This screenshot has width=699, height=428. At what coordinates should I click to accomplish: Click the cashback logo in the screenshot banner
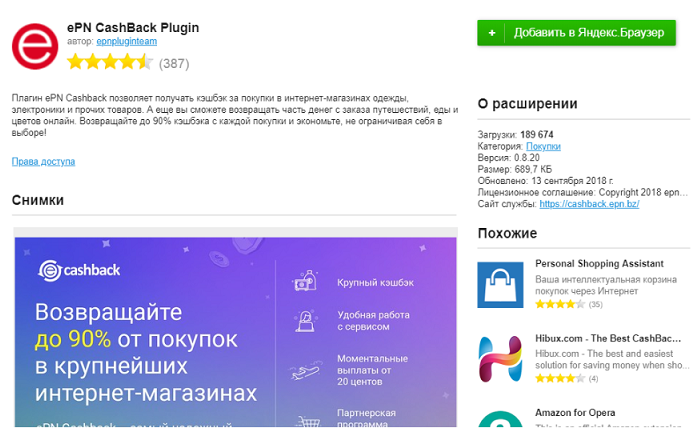pos(79,270)
